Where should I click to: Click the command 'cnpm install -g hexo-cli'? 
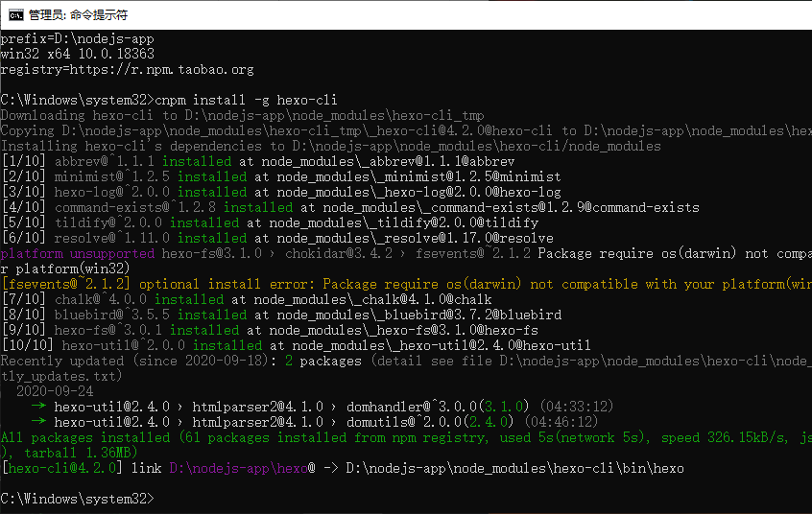[246, 100]
